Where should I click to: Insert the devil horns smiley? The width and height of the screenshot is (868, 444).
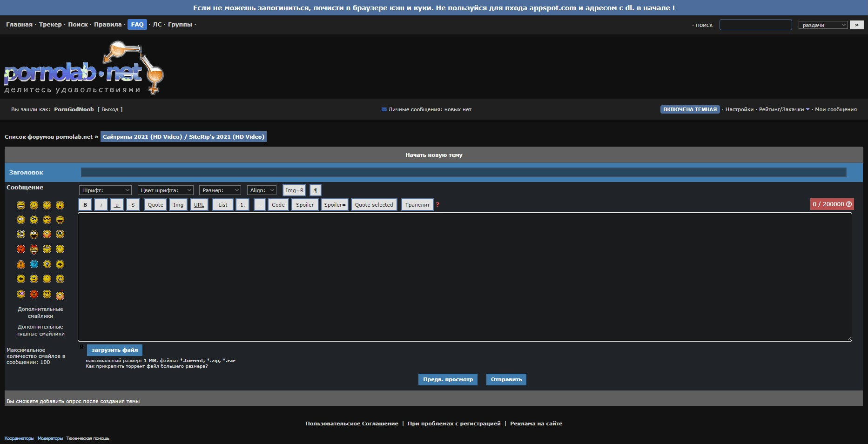(x=34, y=249)
